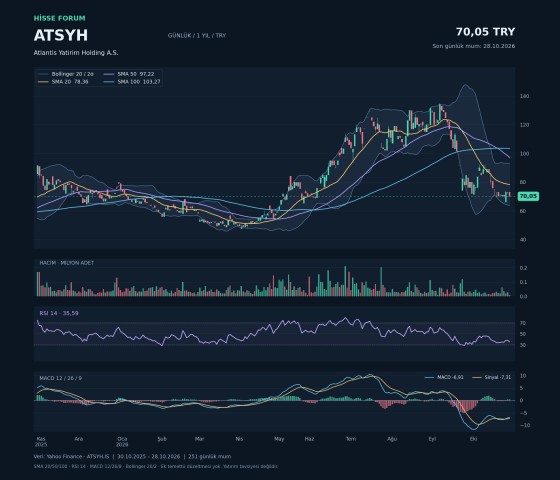The height and width of the screenshot is (480, 560).
Task: Click the Şub month label
Action: pyautogui.click(x=162, y=439)
